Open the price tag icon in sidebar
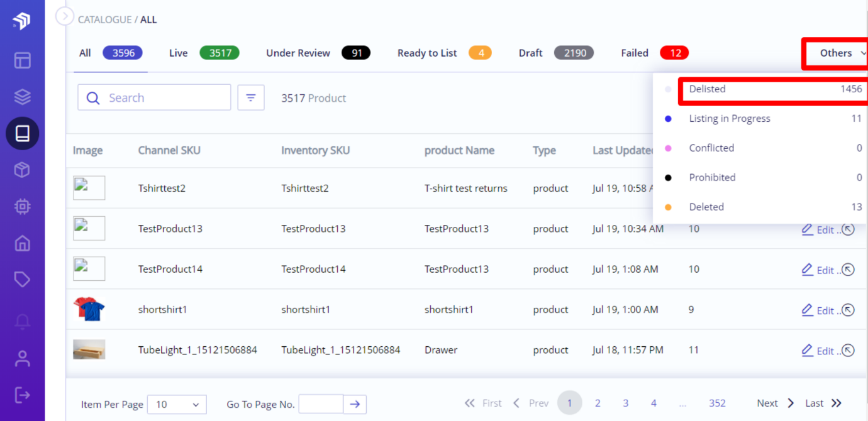Image resolution: width=868 pixels, height=421 pixels. pyautogui.click(x=23, y=279)
